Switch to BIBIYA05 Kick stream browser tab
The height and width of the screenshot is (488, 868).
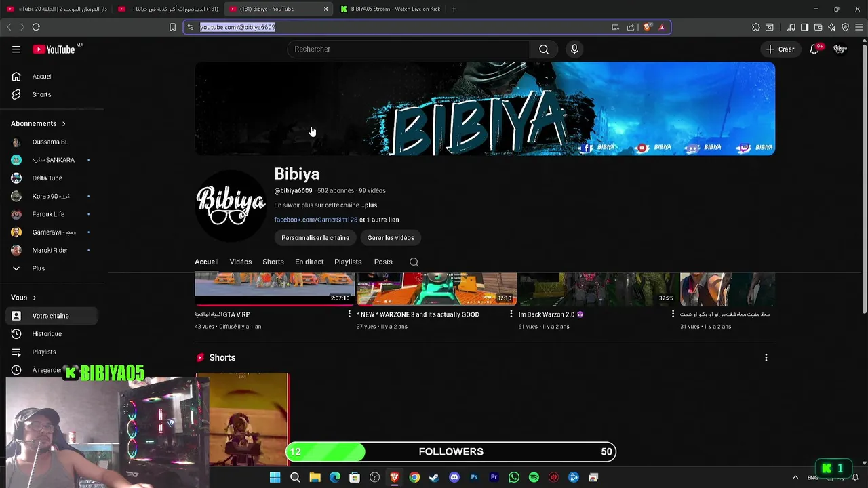(x=390, y=9)
